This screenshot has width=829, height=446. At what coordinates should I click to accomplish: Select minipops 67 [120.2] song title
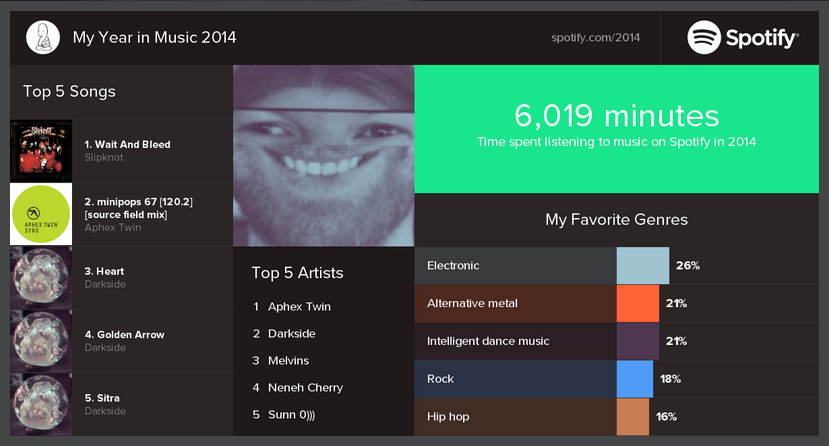pyautogui.click(x=139, y=208)
